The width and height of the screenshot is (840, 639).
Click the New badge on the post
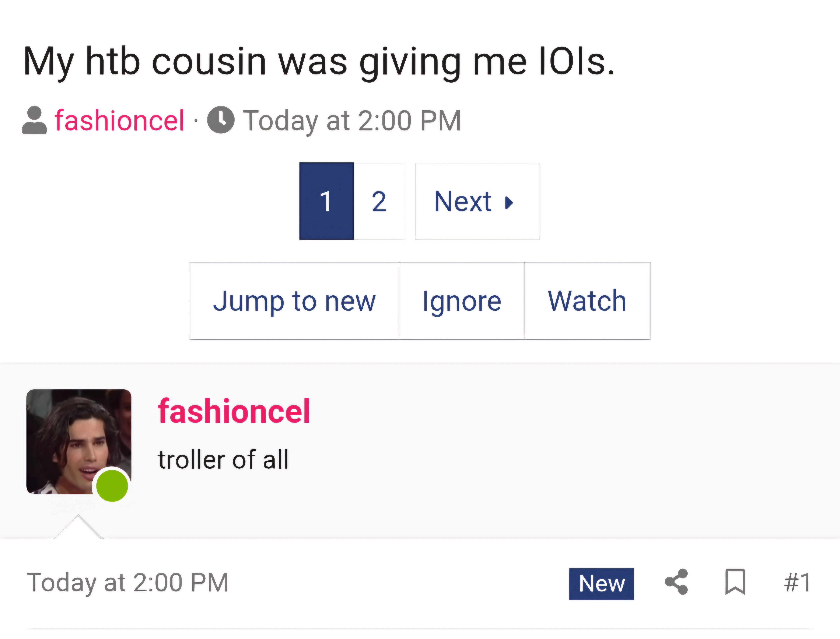601,584
